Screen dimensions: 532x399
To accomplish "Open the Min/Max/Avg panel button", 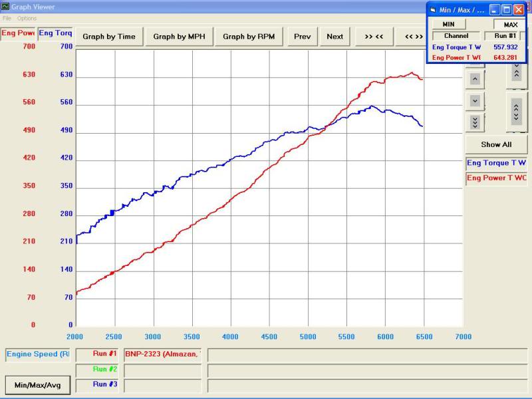I will coord(38,385).
